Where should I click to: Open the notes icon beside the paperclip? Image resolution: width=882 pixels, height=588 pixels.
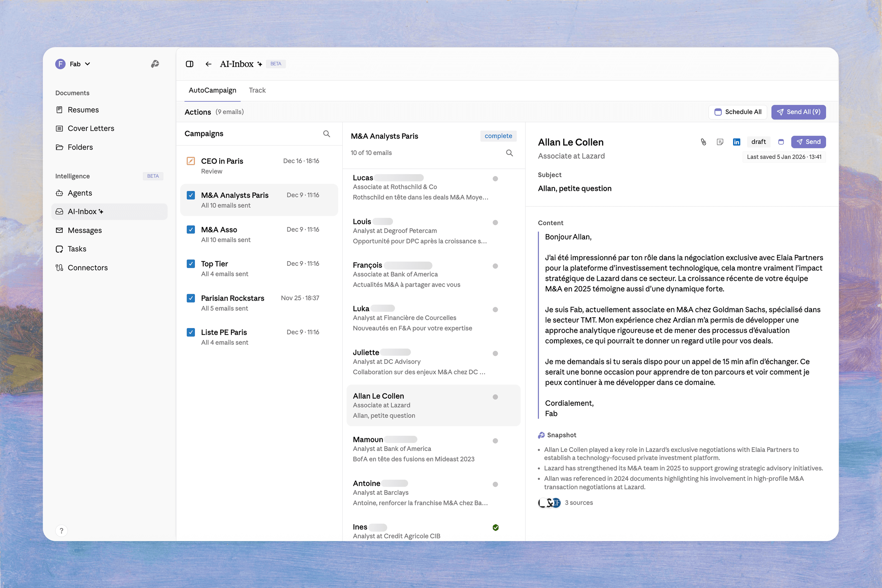tap(720, 142)
